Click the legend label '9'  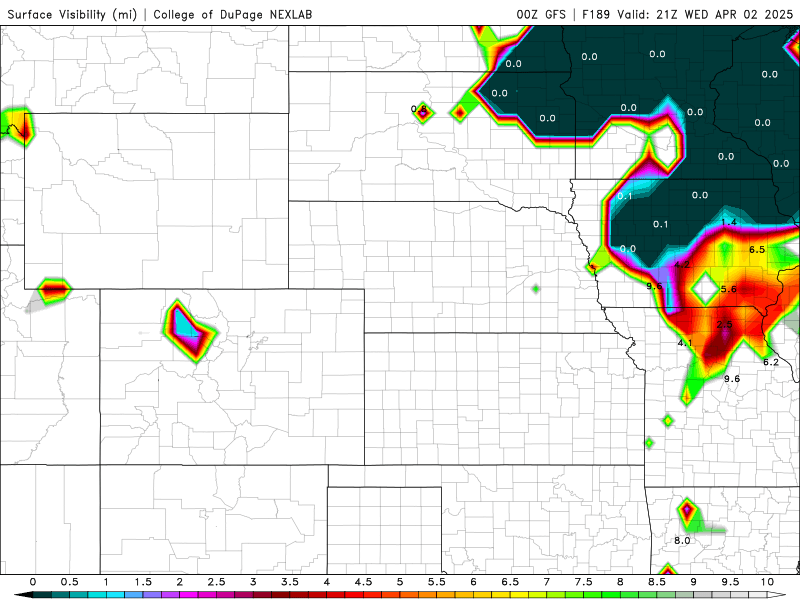click(693, 582)
